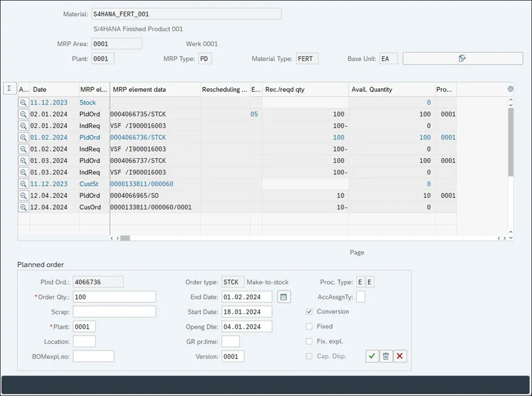Click the GR pr.time field

click(x=231, y=342)
